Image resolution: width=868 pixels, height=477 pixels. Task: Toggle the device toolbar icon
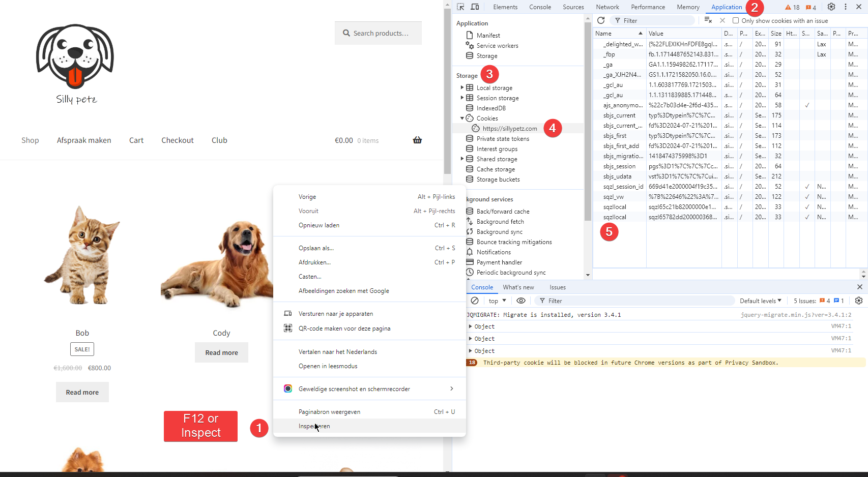tap(475, 7)
